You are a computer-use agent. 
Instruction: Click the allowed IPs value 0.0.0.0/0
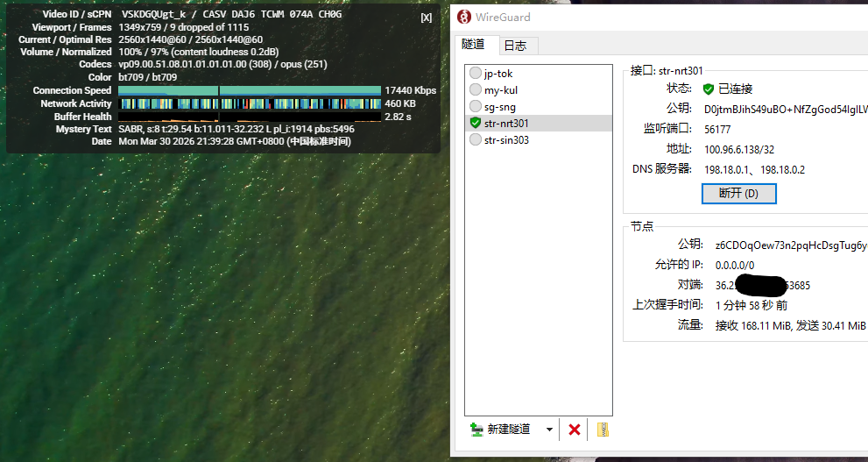(735, 266)
